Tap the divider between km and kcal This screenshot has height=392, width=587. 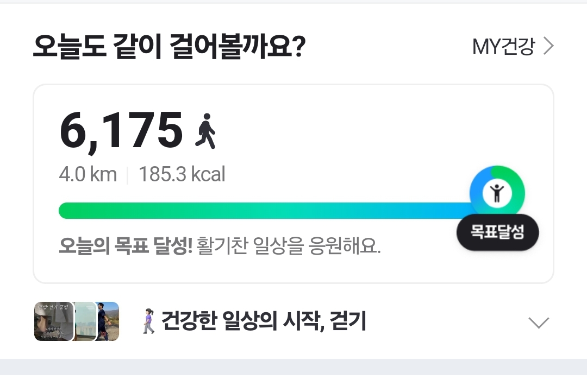[x=128, y=175]
